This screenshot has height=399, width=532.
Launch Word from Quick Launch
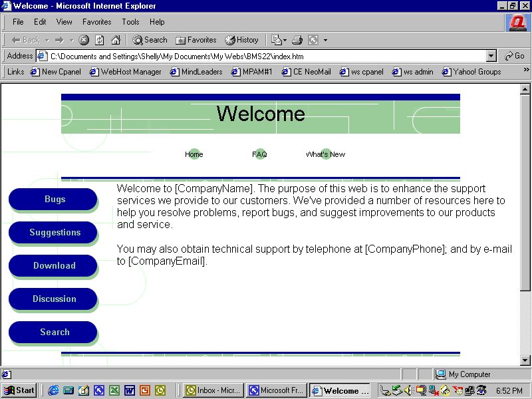tap(129, 390)
